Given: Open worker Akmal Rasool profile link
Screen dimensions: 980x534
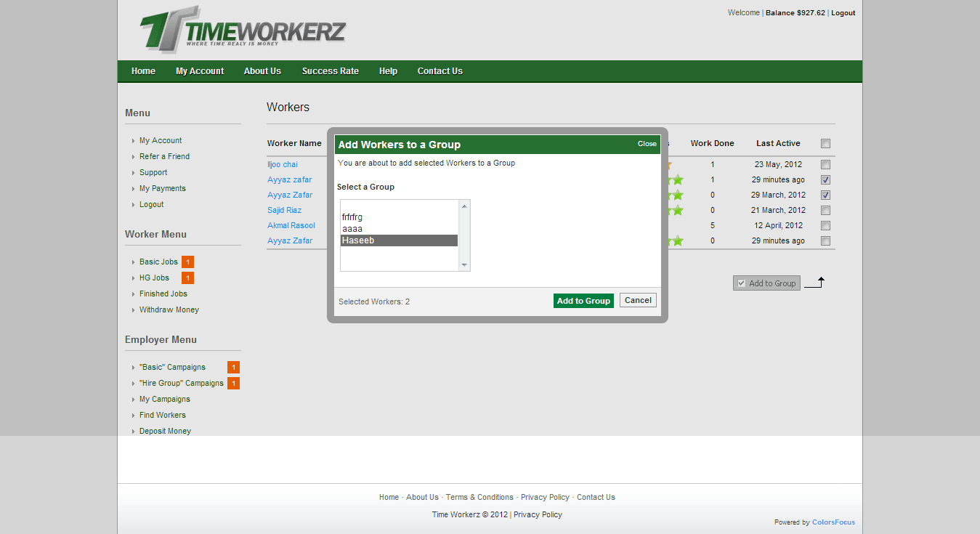Looking at the screenshot, I should (291, 226).
